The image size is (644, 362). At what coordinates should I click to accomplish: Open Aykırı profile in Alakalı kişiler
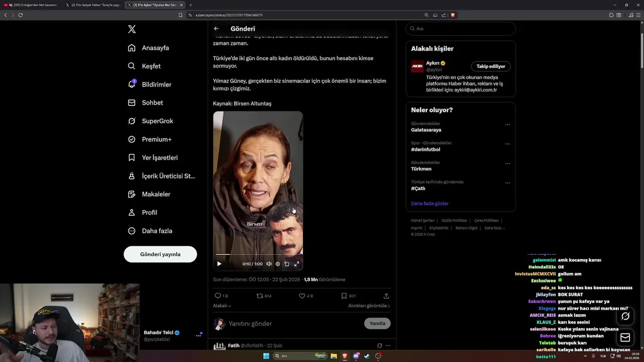click(433, 63)
